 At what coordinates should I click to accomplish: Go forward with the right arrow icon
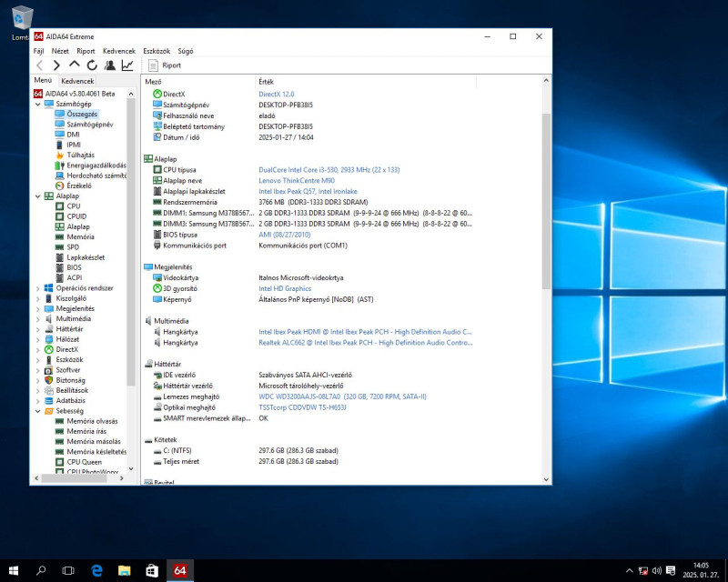pyautogui.click(x=56, y=65)
